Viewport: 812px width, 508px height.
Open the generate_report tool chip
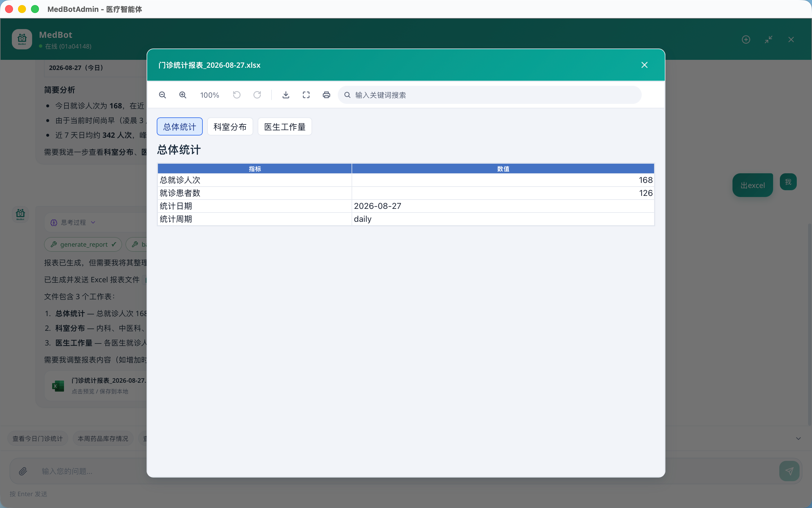pyautogui.click(x=83, y=244)
